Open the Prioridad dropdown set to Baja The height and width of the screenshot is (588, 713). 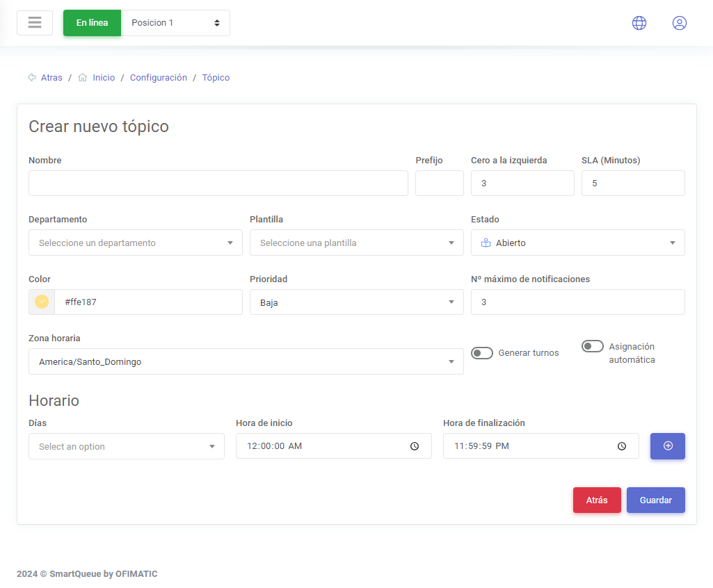[x=356, y=302]
